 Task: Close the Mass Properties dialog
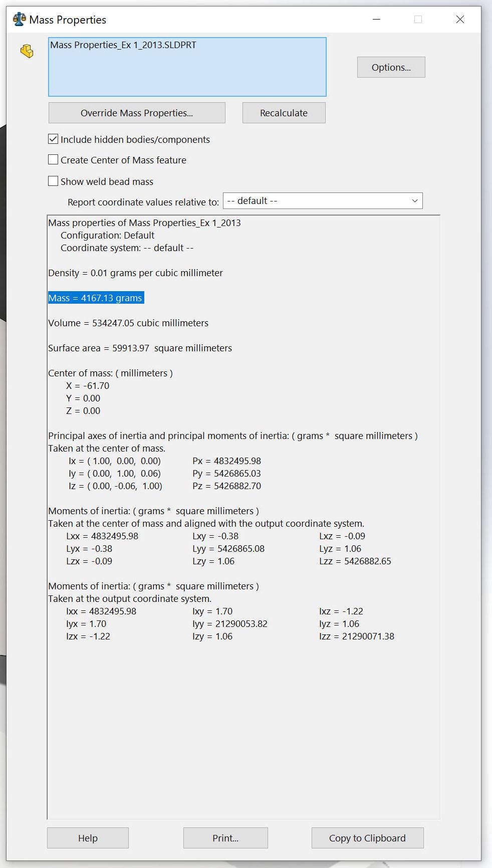pos(460,20)
